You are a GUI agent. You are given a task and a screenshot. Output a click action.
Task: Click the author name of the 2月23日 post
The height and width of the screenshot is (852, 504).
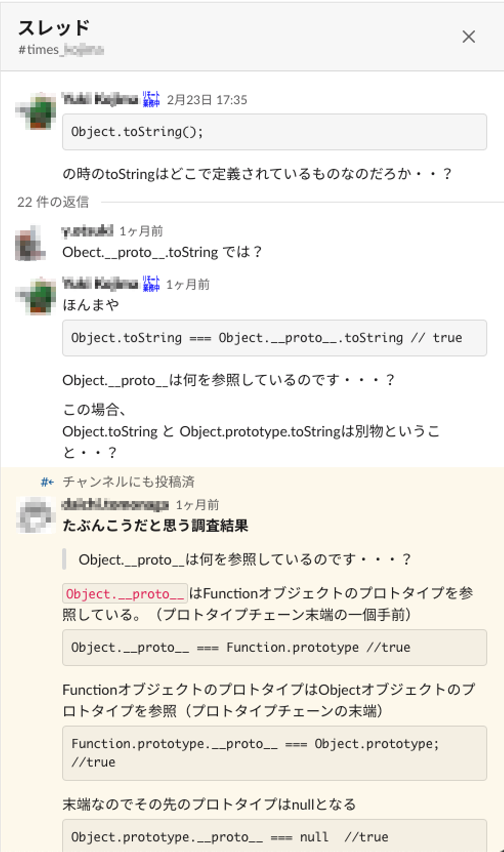(100, 99)
